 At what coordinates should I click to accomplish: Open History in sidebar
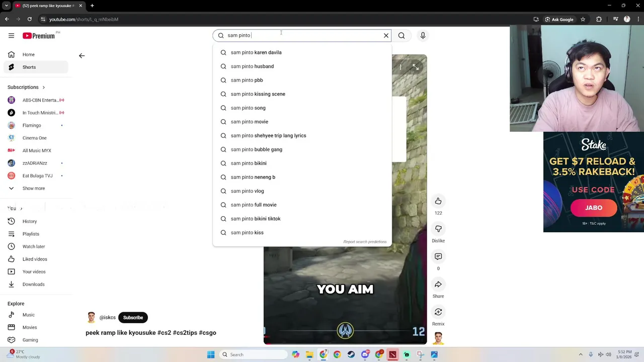[36, 221]
